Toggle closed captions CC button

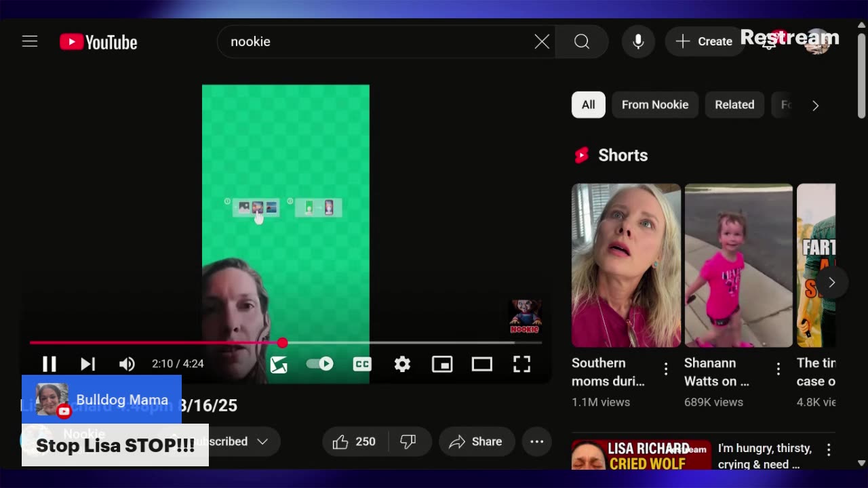click(362, 364)
